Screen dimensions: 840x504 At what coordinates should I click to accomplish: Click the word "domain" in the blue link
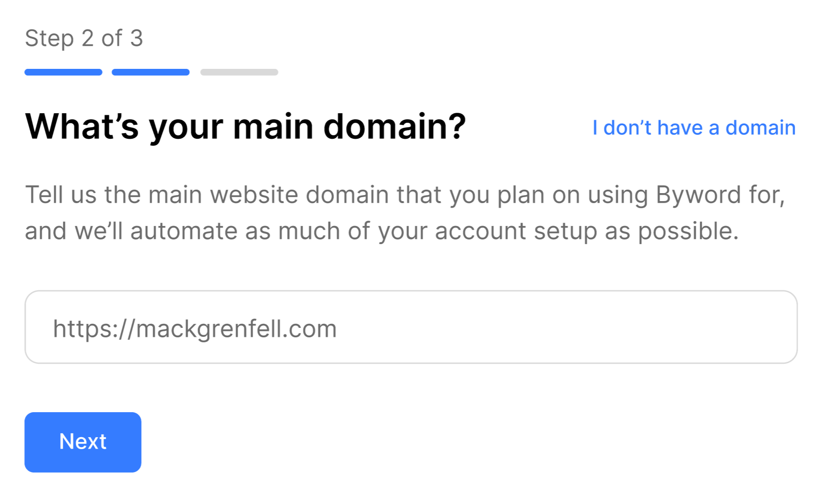point(760,128)
